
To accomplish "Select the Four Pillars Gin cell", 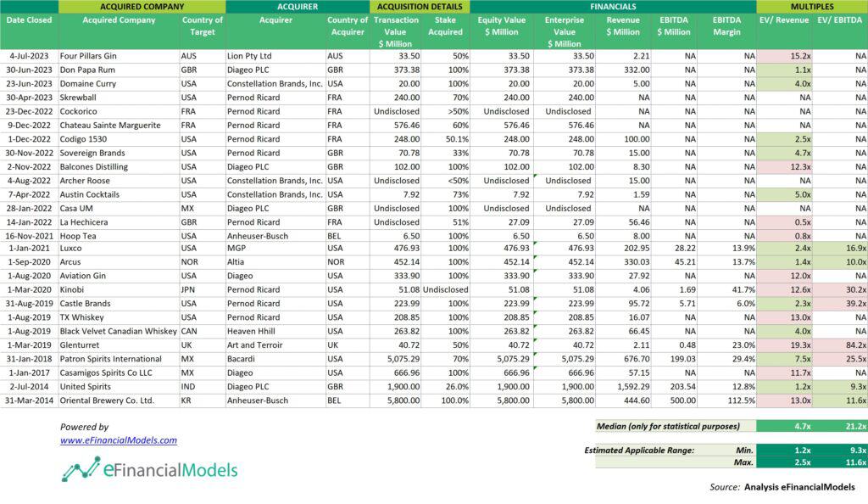I will [119, 56].
